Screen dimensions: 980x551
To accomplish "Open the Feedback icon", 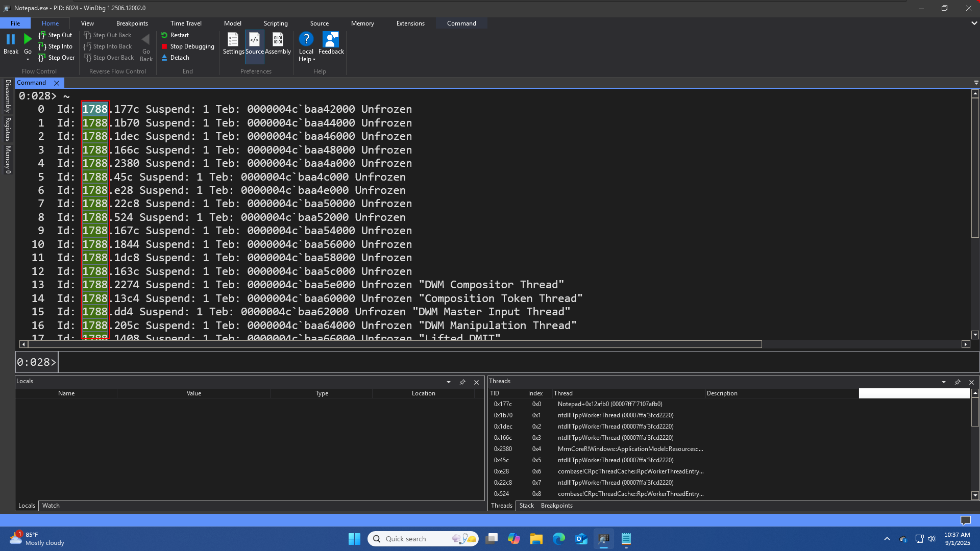I will point(331,40).
